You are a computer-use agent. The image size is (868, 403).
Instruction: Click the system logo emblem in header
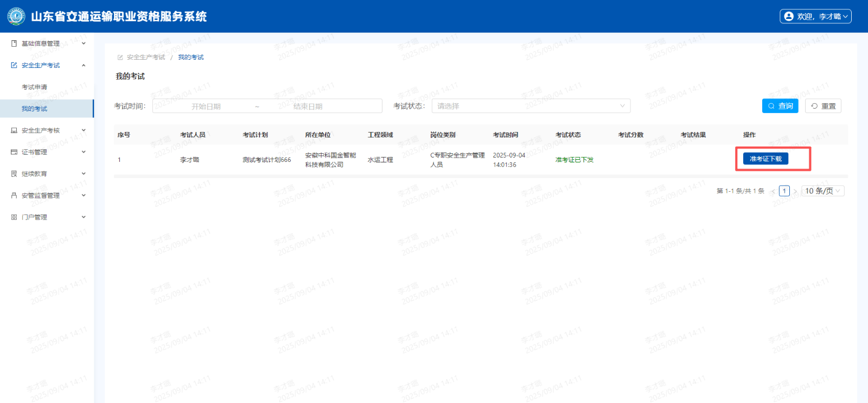pyautogui.click(x=16, y=16)
